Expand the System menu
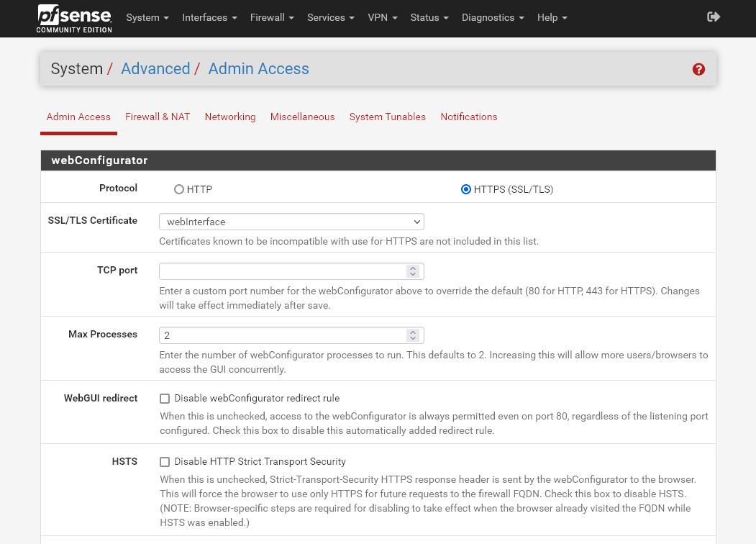This screenshot has height=544, width=756. click(x=147, y=17)
